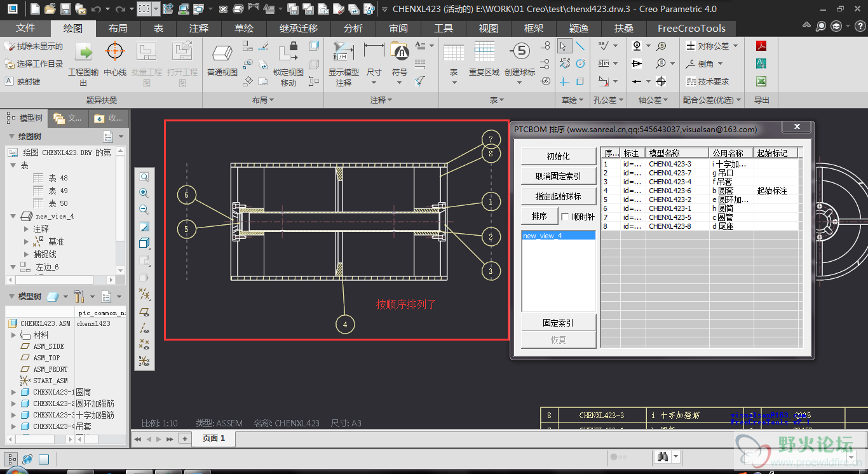The image size is (868, 474).
Task: Toggle coordinate system display in graphics toolbar
Action: pos(144,362)
